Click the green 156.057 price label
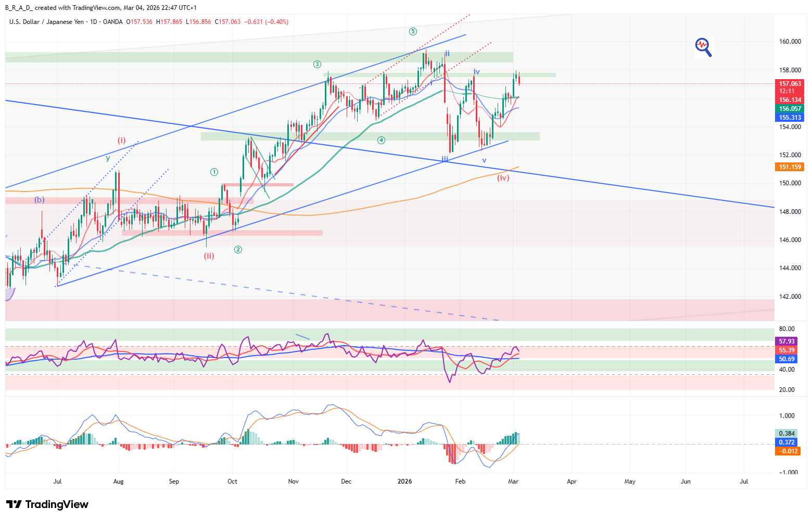 pyautogui.click(x=790, y=109)
